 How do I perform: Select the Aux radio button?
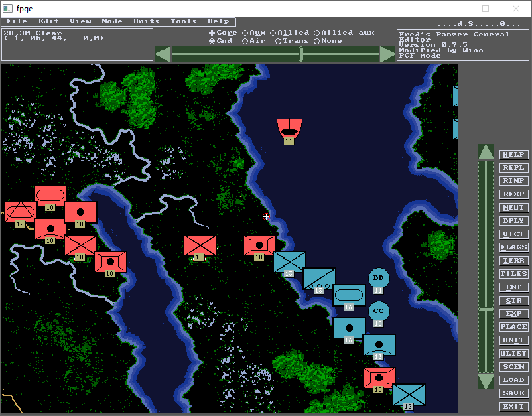tap(254, 33)
